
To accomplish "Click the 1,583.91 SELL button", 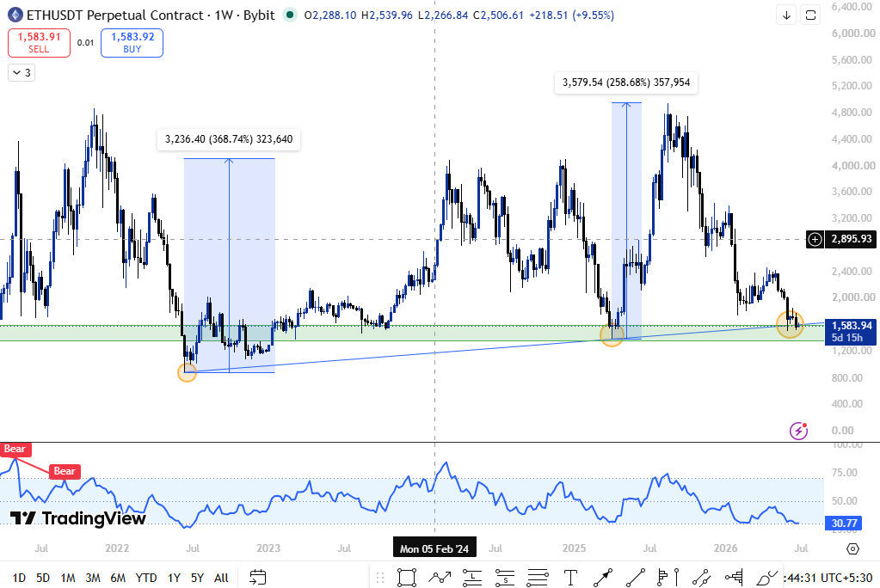I will [39, 43].
